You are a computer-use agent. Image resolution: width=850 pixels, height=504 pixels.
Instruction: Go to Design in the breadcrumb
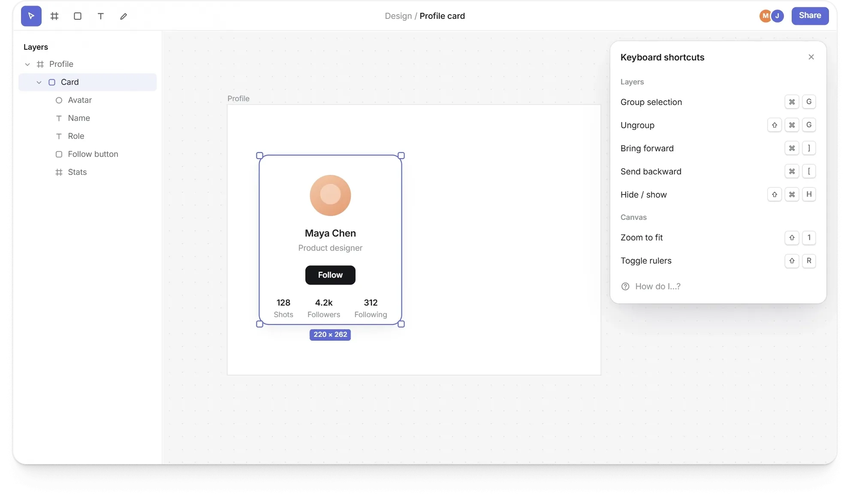tap(398, 16)
